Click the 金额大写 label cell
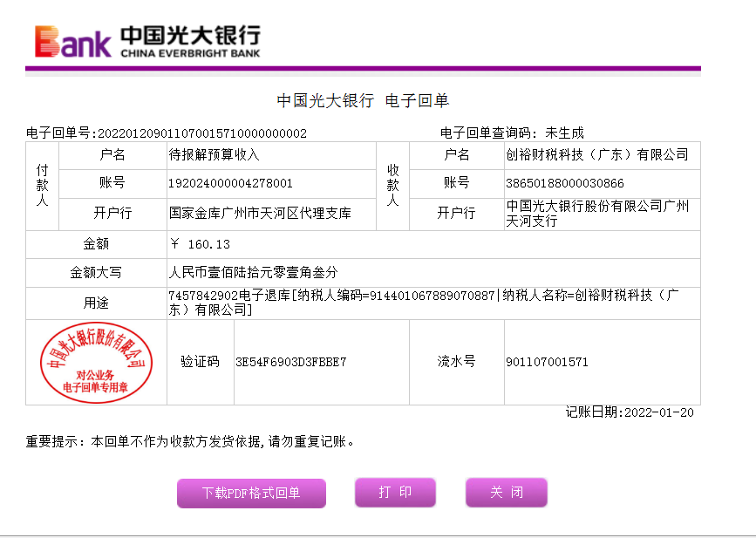Screen dimensions: 756x538 point(97,273)
